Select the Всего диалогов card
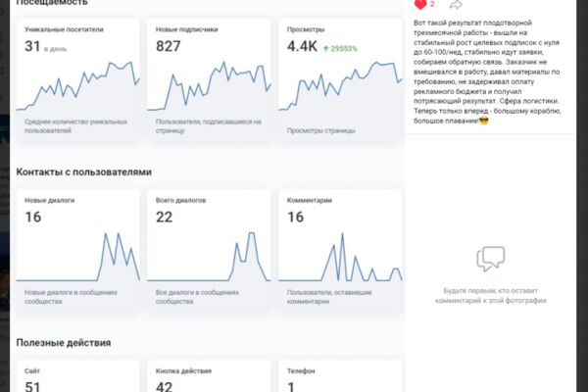Image resolution: width=588 pixels, height=392 pixels. [x=209, y=250]
